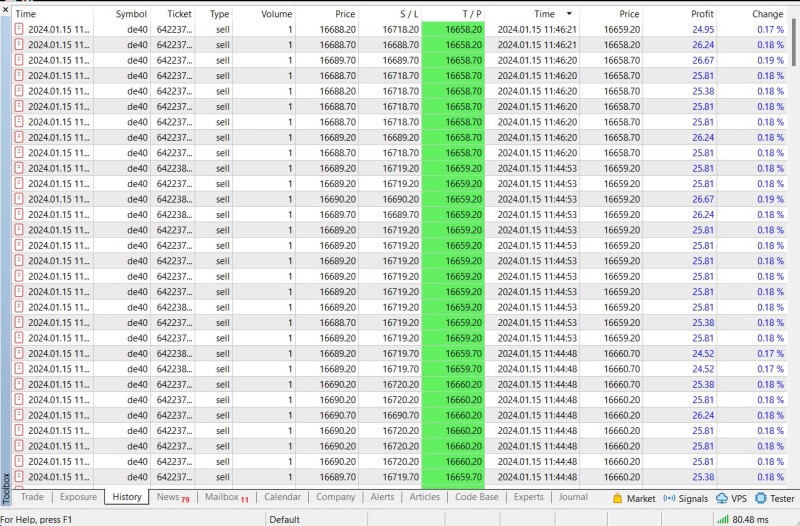Select the entry Price cell 16690.70
The width and height of the screenshot is (800, 526).
(x=338, y=415)
